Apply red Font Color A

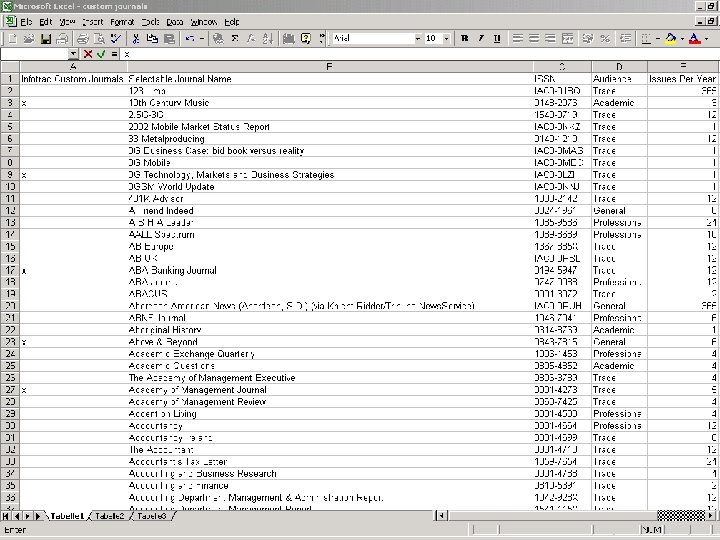695,39
